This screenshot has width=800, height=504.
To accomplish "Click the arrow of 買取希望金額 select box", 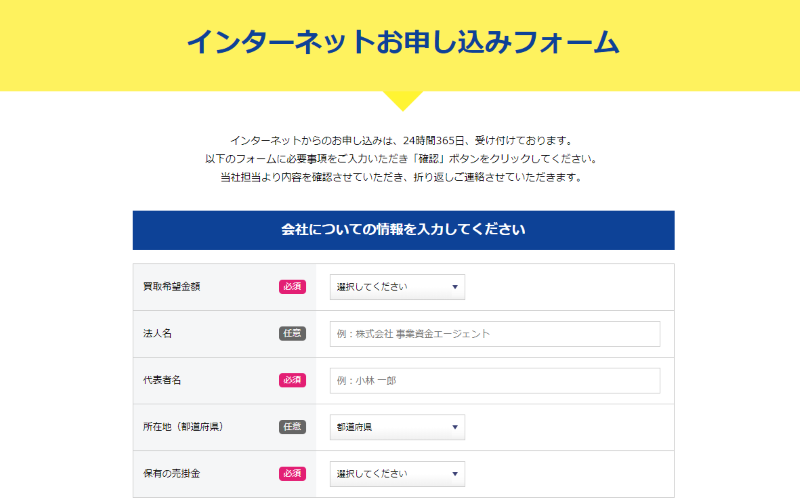I will point(455,287).
